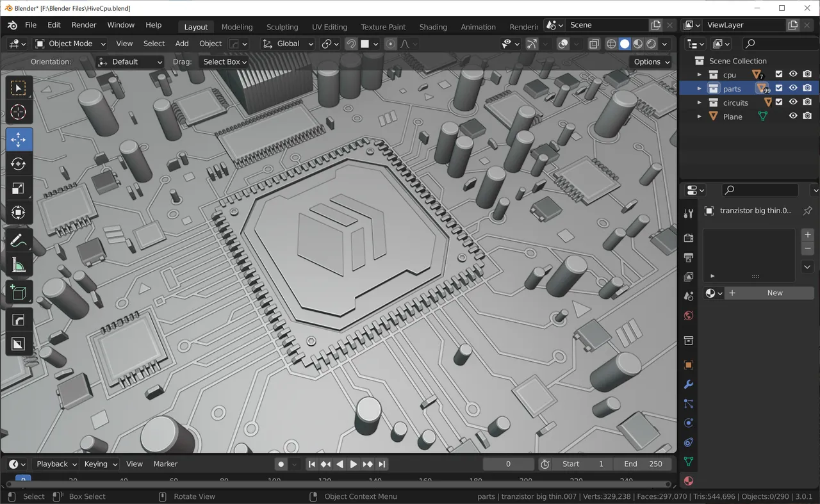Add a material slot with plus
Image resolution: width=820 pixels, height=504 pixels.
coord(807,234)
